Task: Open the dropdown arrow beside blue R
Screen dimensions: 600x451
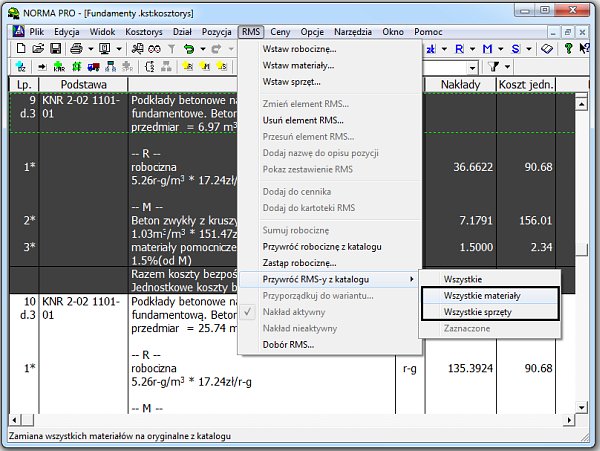Action: [x=472, y=49]
